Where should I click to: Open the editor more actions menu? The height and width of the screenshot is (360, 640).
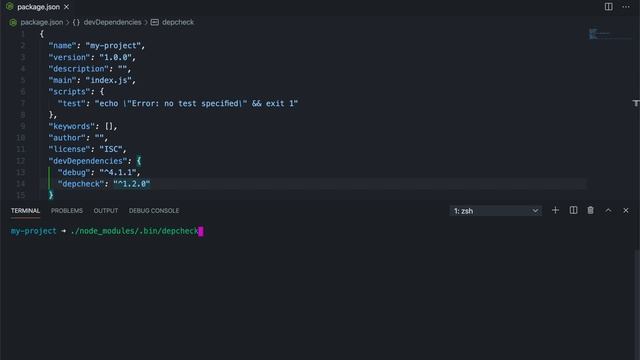(626, 7)
